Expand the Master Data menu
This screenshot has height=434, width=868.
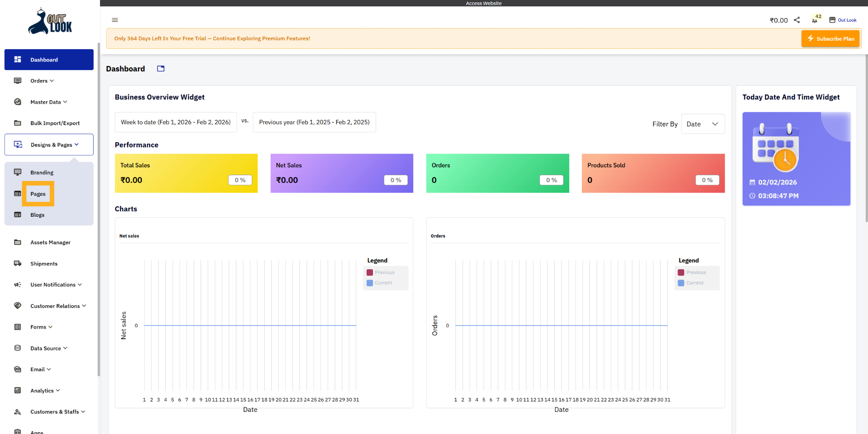click(x=48, y=102)
